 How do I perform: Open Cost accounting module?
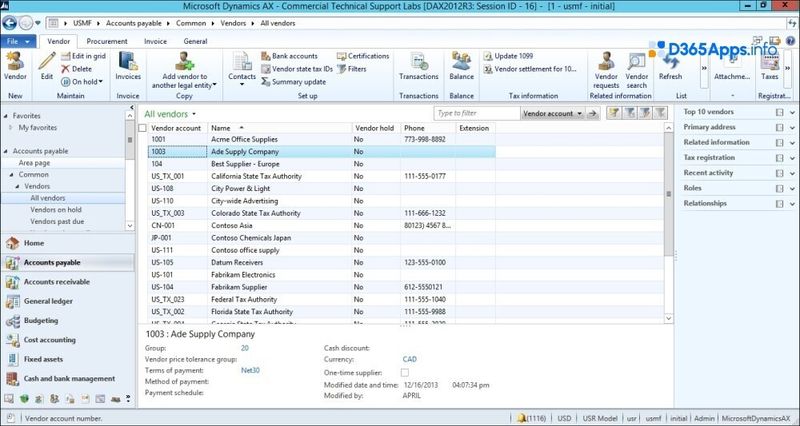click(68, 340)
